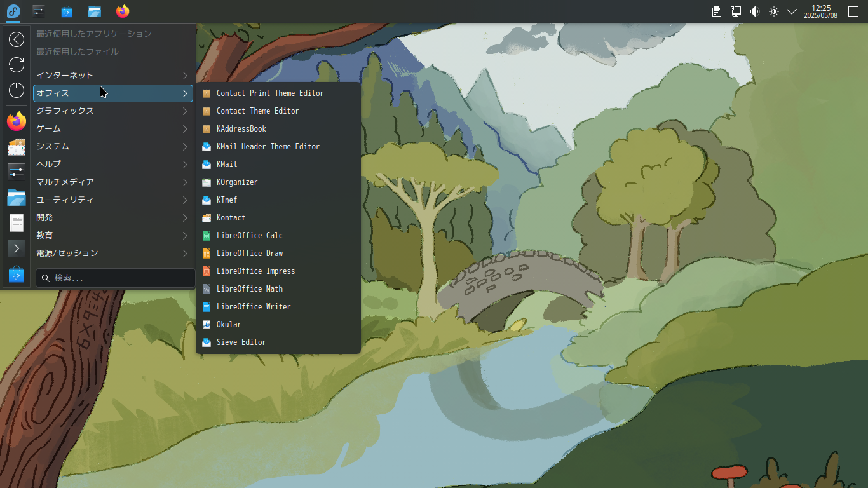Image resolution: width=868 pixels, height=488 pixels.
Task: Expand the 教育 category chevron
Action: point(185,236)
